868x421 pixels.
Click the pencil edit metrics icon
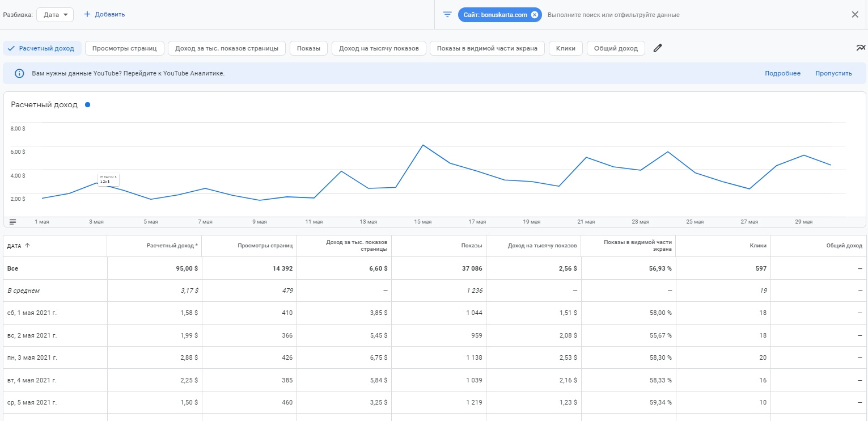pyautogui.click(x=658, y=48)
